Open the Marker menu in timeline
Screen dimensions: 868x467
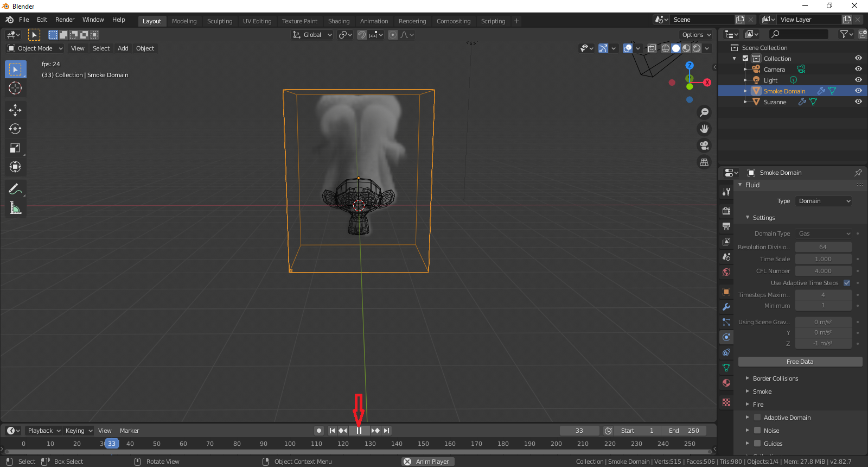tap(129, 431)
